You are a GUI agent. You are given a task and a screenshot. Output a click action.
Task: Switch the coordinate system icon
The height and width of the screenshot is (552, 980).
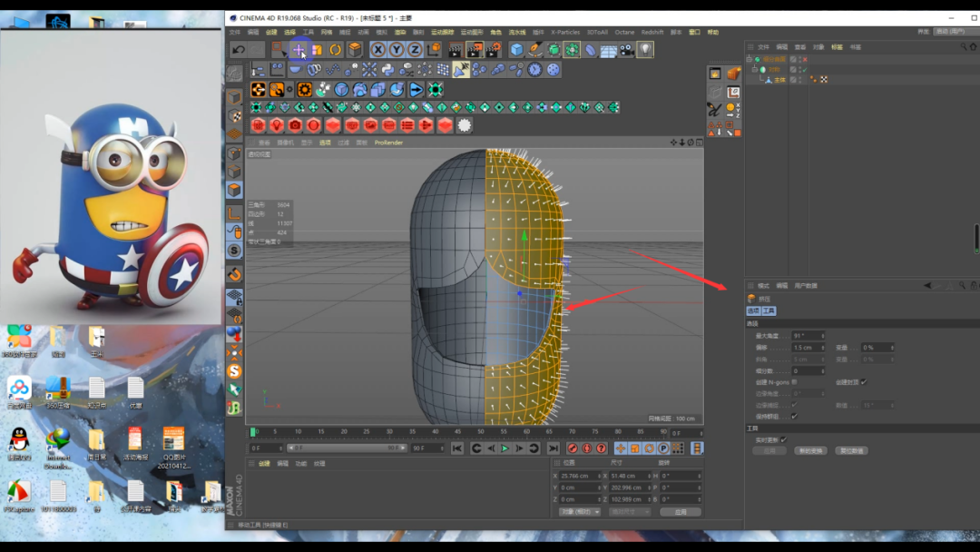[433, 49]
